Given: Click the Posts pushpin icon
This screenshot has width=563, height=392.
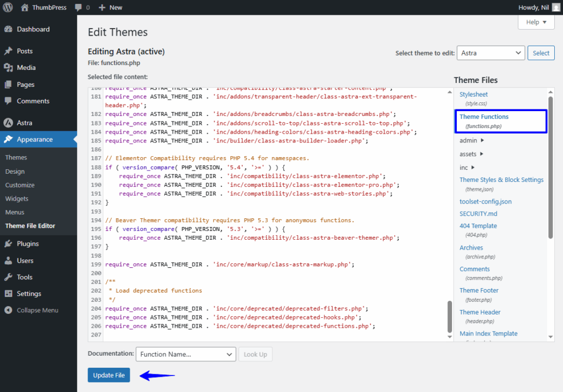Looking at the screenshot, I should [x=8, y=51].
